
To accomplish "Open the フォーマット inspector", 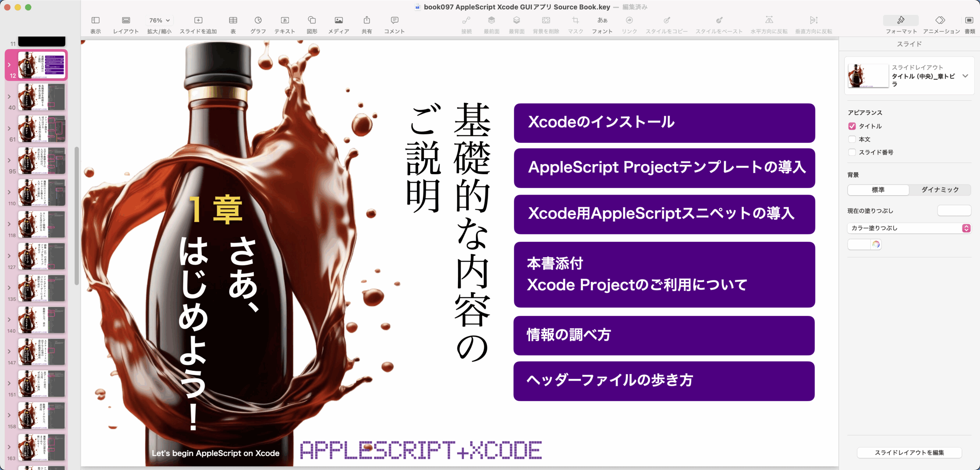I will pyautogui.click(x=901, y=20).
